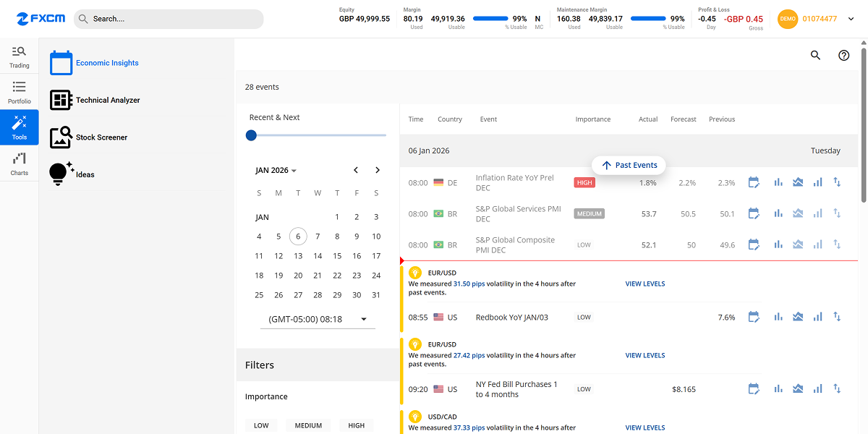The height and width of the screenshot is (434, 868).
Task: Click up-down arrows icon for Inflation Rate row
Action: 837,183
